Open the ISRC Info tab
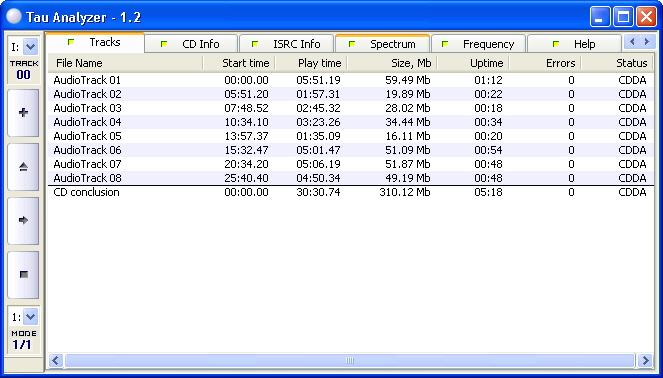The width and height of the screenshot is (663, 378). (287, 44)
